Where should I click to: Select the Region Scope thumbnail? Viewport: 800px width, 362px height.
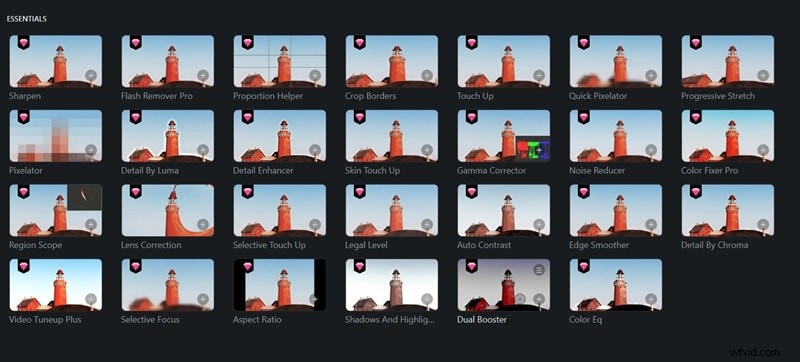point(56,211)
